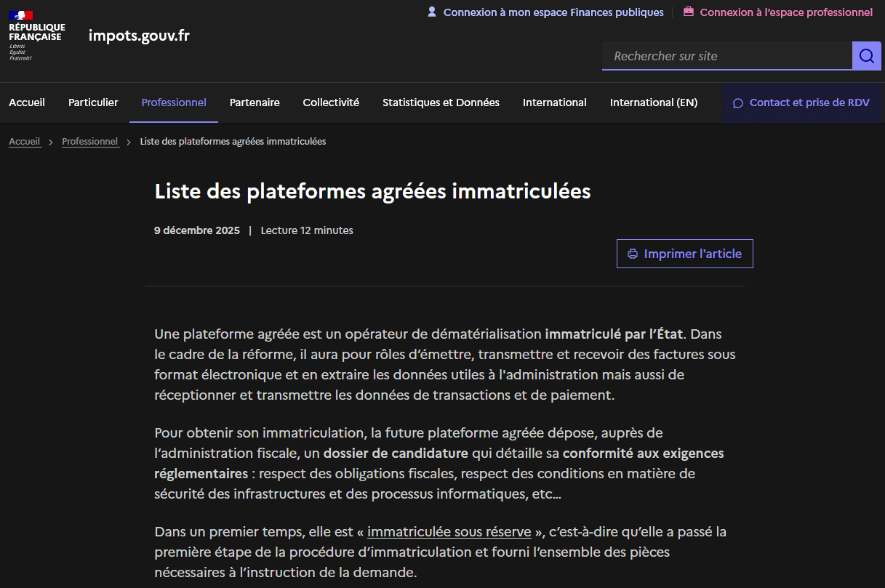
Task: Click the Accueil breadcrumb link
Action: tap(25, 142)
